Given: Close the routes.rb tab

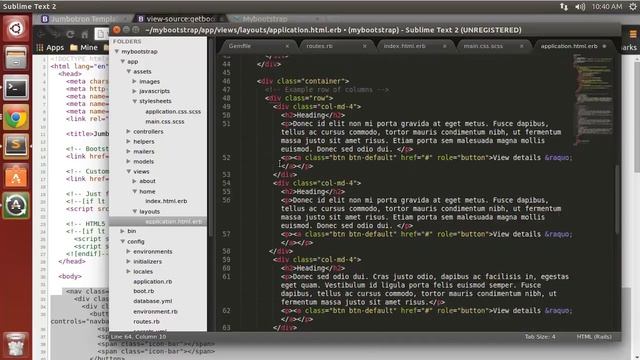Looking at the screenshot, I should 364,46.
